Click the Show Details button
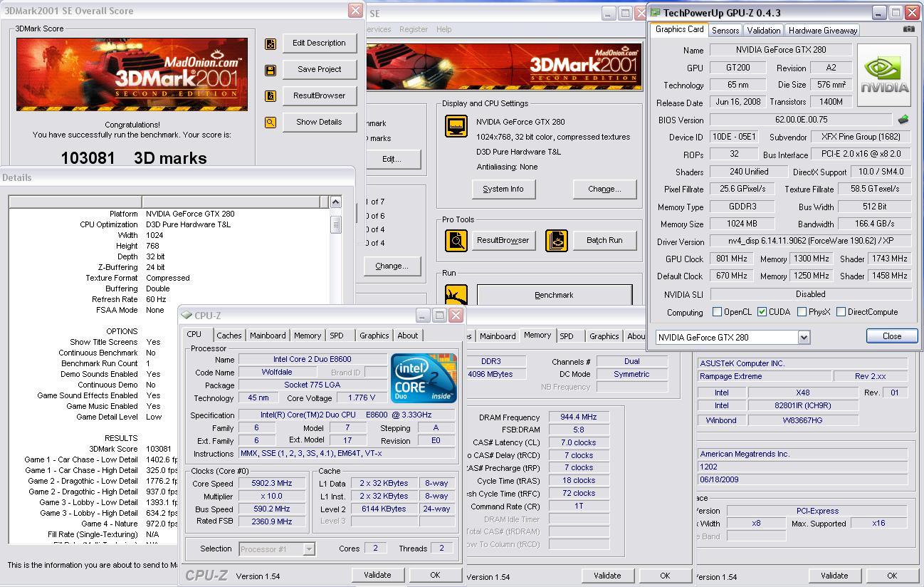This screenshot has height=587, width=924. 319,122
